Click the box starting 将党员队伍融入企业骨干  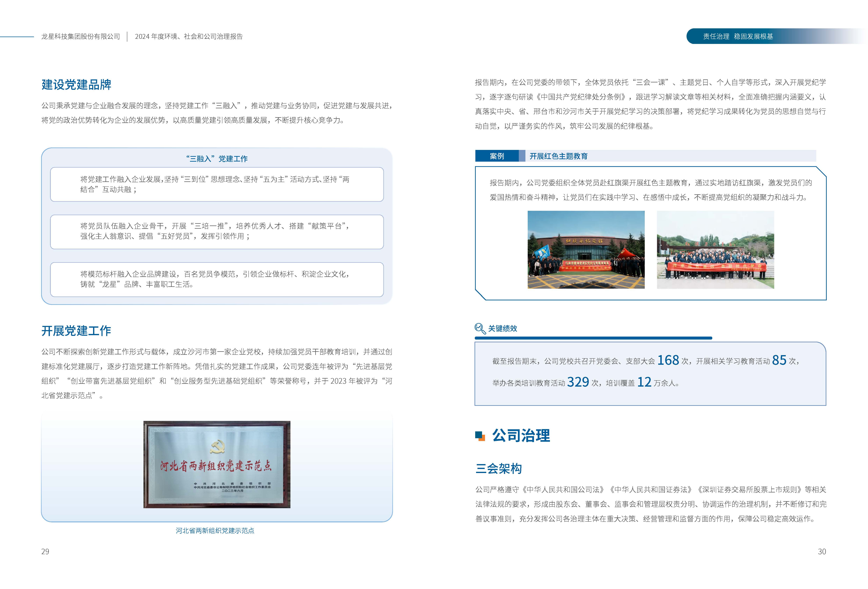coord(217,232)
